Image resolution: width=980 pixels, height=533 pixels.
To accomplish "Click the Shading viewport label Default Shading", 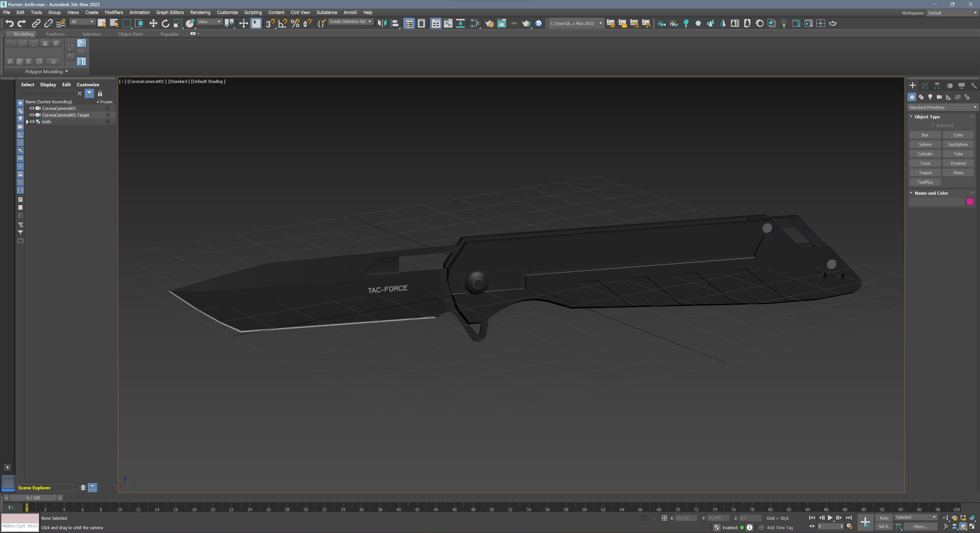I will pyautogui.click(x=208, y=81).
